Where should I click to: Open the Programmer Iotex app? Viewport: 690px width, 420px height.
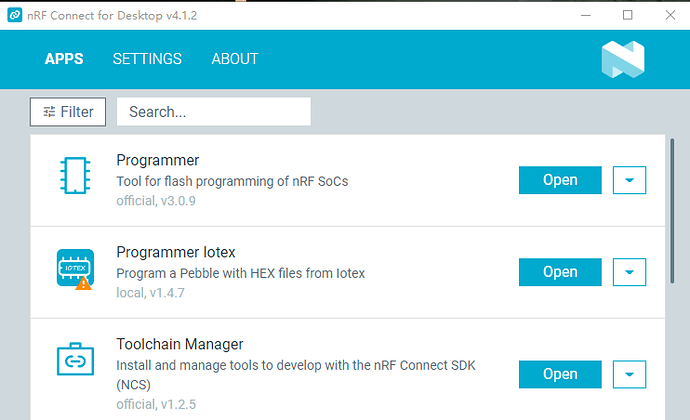pyautogui.click(x=560, y=272)
